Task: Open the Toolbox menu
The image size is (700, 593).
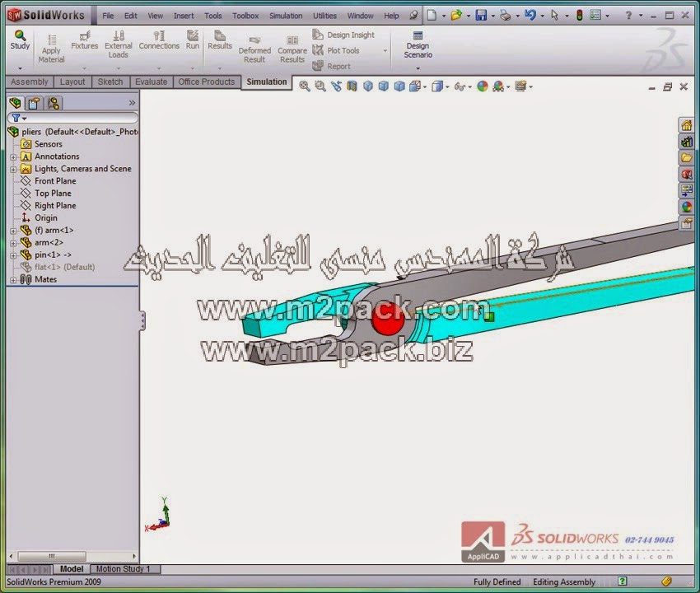Action: [245, 16]
